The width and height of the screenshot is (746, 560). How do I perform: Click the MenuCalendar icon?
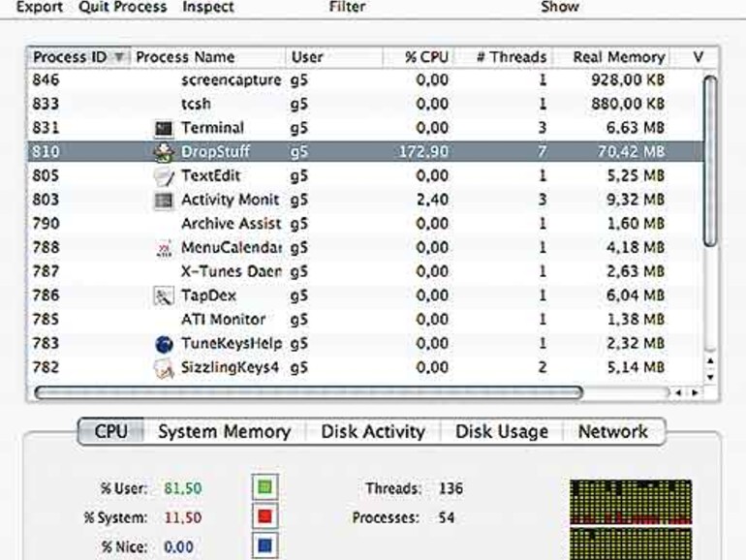point(164,248)
